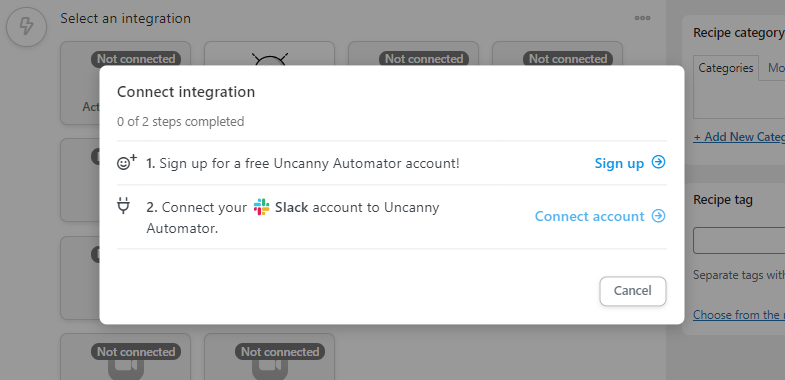Click the Recipe tag input field
785x380 pixels.
(x=739, y=240)
